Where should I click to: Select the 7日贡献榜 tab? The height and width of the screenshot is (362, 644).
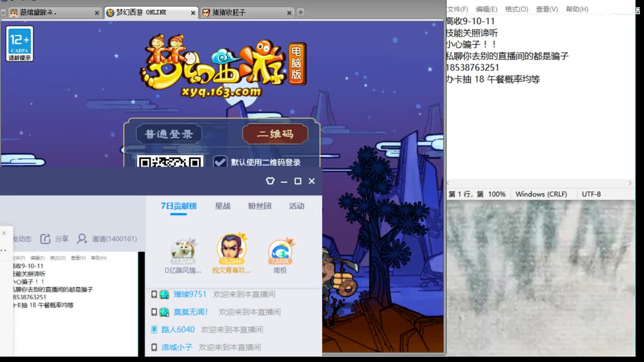click(179, 206)
